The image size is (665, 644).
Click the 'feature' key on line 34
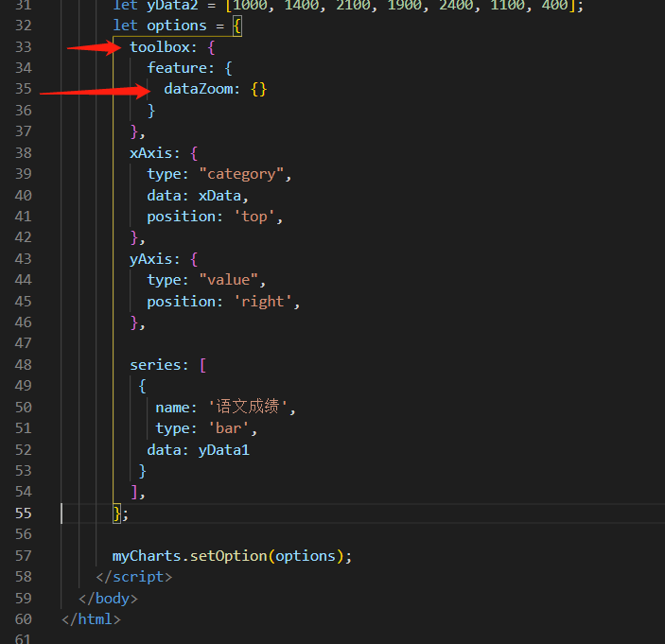(x=177, y=68)
